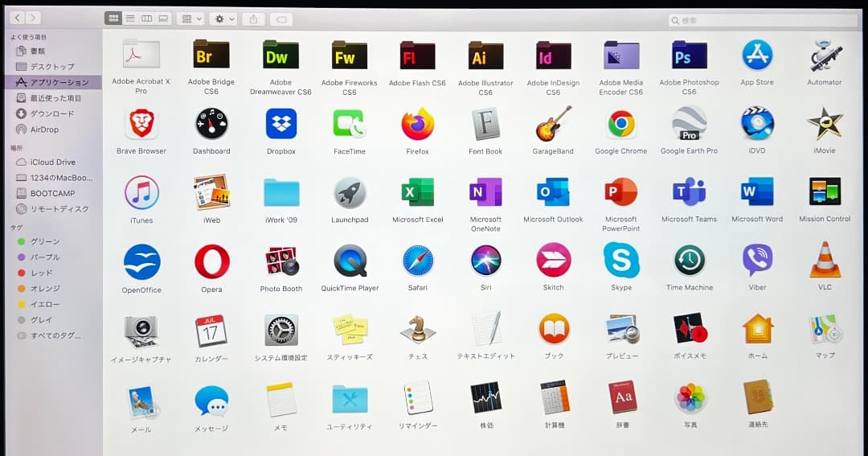
Task: Switch to column view in toolbar
Action: (x=146, y=18)
